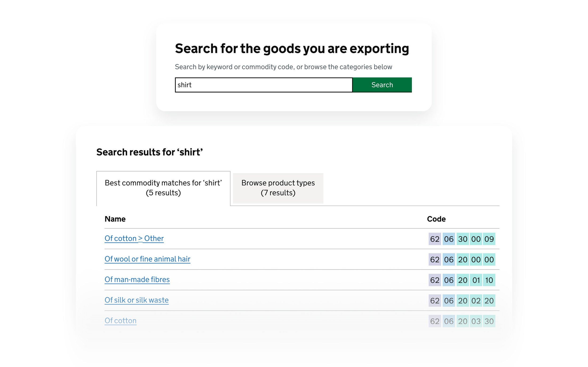The width and height of the screenshot is (588, 367).
Task: Click the '03' chip in last row
Action: point(476,321)
